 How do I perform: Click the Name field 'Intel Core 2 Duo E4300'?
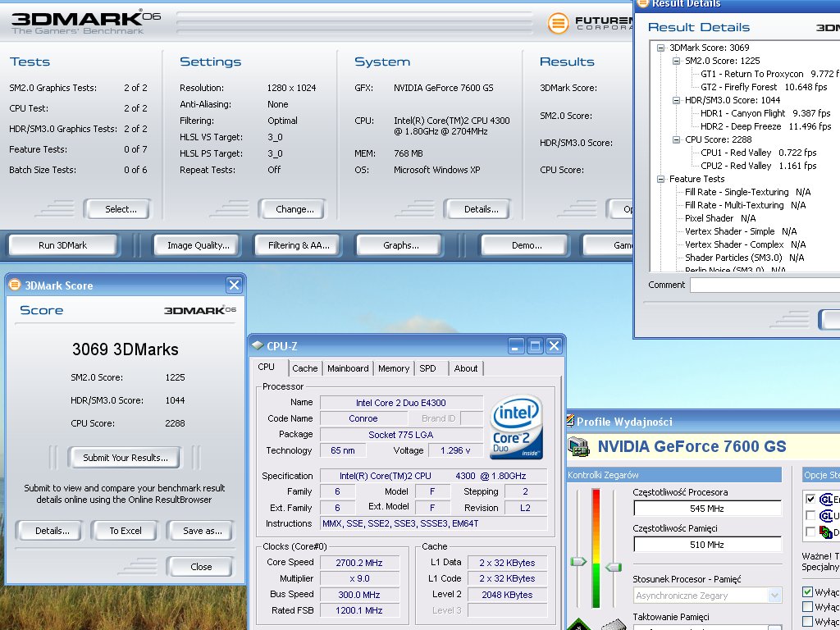400,402
